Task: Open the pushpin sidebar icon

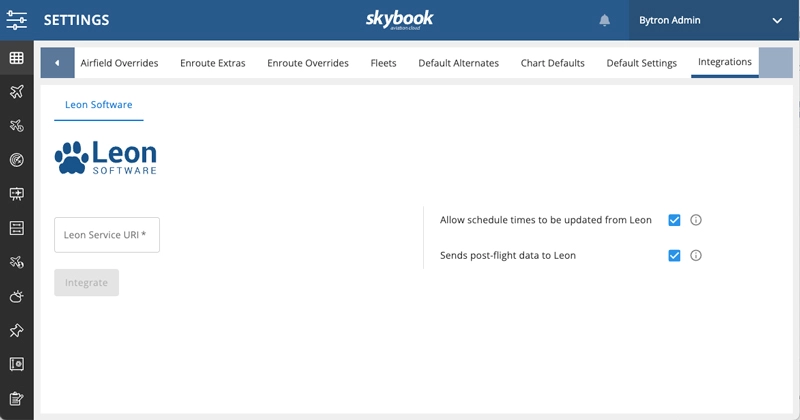Action: point(17,330)
